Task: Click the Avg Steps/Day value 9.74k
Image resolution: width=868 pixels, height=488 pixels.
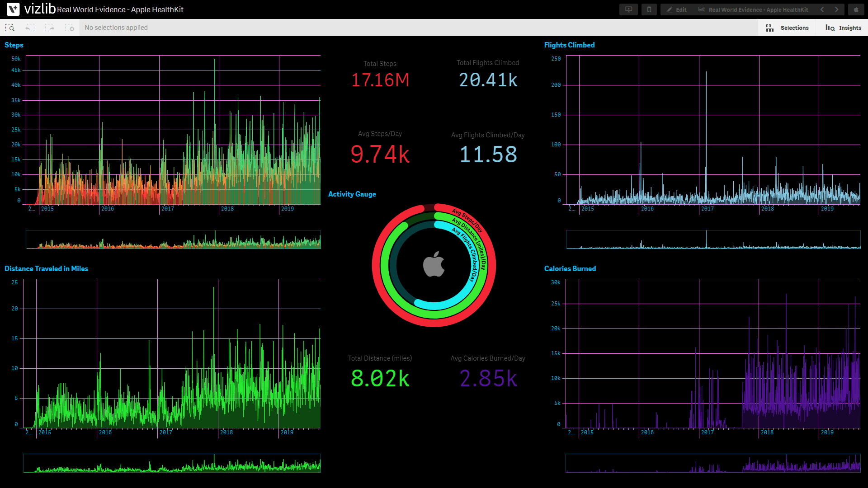Action: point(380,155)
